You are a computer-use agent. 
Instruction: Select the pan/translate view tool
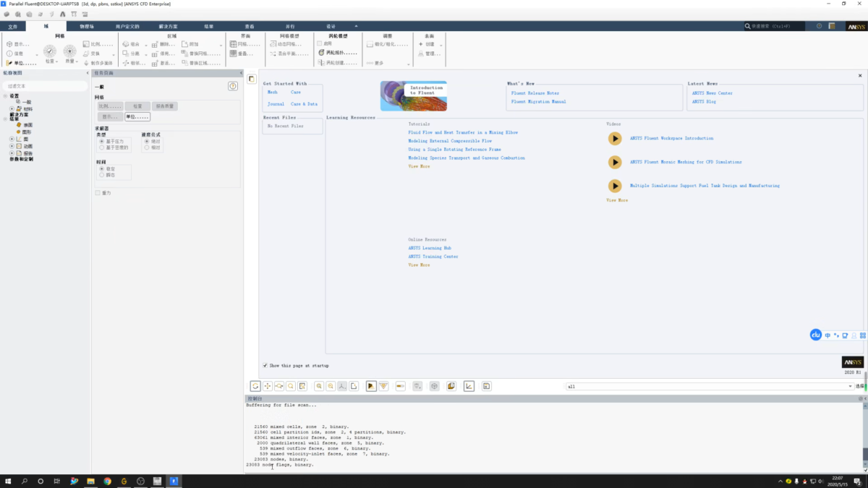click(x=267, y=386)
